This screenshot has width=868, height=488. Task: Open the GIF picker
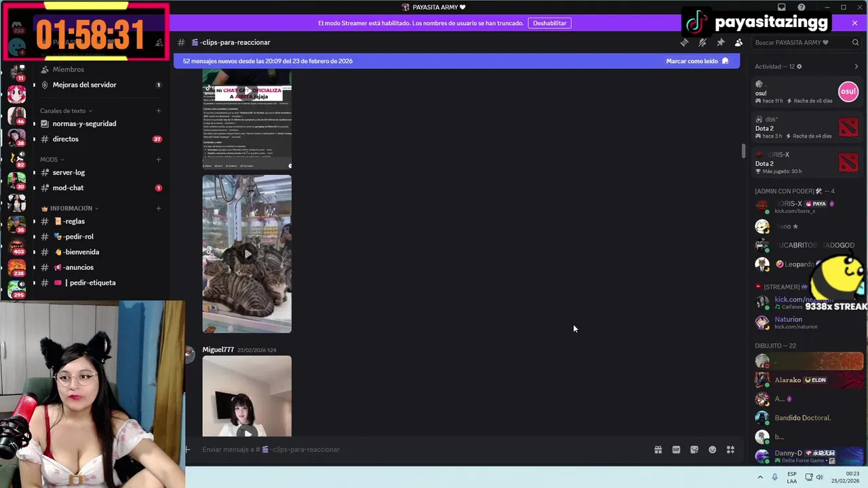tap(676, 449)
